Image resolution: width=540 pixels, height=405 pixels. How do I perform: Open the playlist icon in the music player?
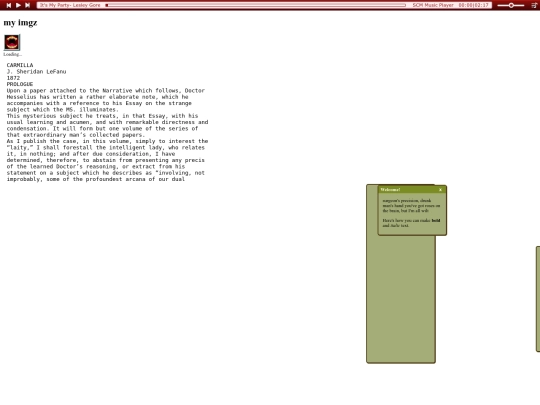point(534,5)
